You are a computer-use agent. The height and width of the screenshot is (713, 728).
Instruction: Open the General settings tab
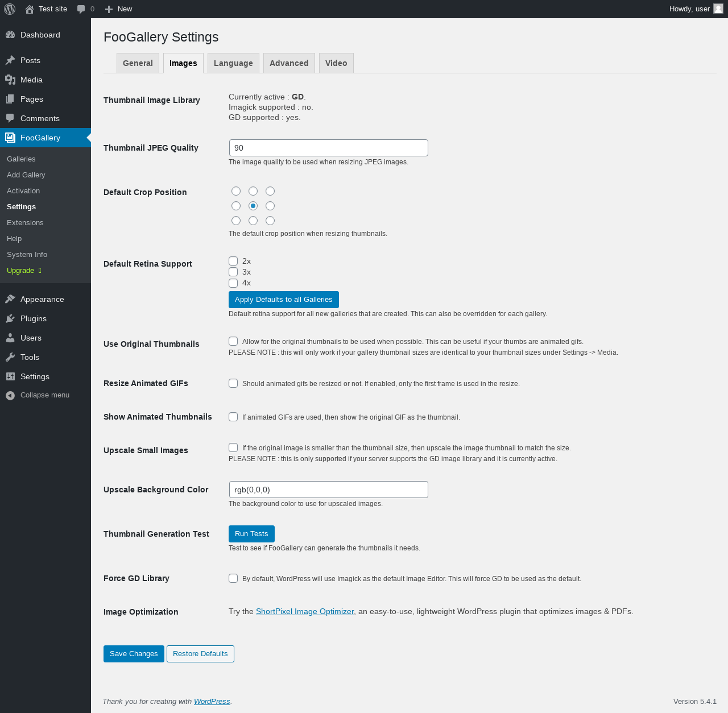(x=138, y=63)
